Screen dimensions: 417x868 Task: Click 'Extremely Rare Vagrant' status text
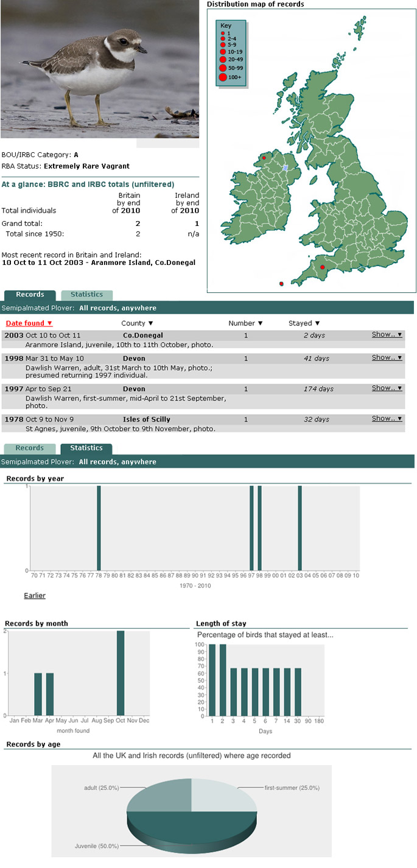click(x=86, y=166)
